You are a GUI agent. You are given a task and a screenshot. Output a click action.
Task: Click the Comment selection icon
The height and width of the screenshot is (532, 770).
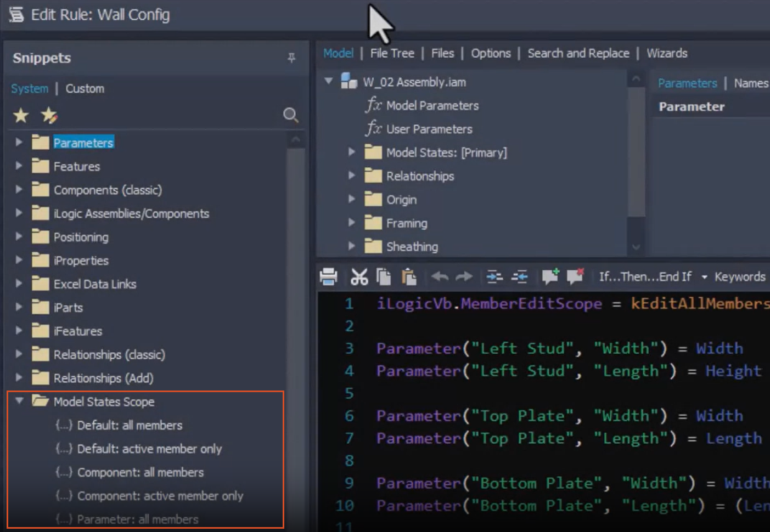pyautogui.click(x=550, y=276)
